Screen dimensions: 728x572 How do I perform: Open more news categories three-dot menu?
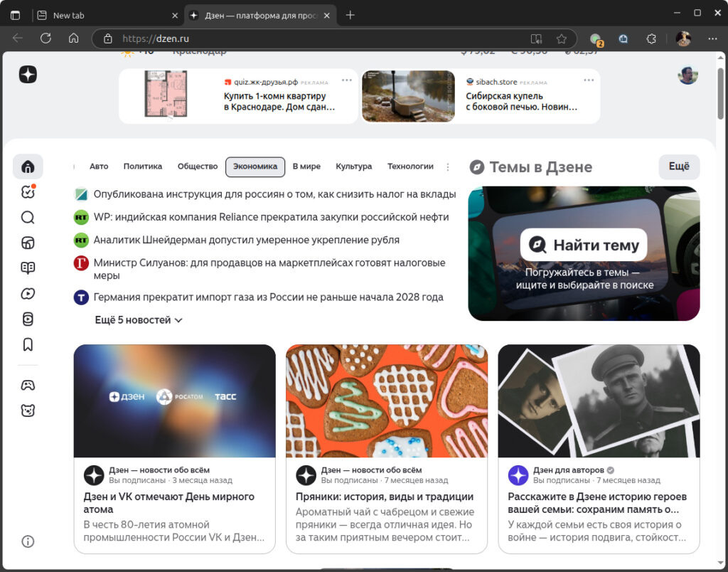tap(448, 166)
